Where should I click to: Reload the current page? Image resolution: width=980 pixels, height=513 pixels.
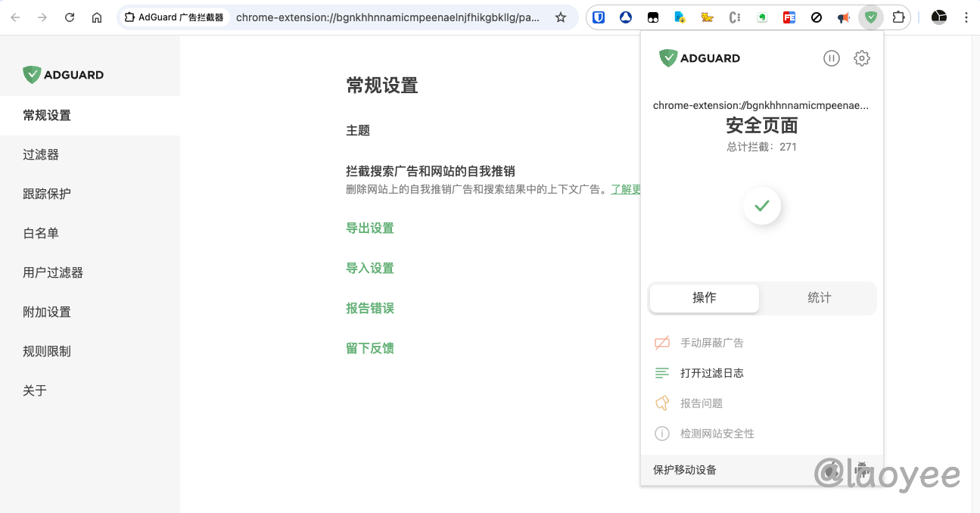click(70, 17)
